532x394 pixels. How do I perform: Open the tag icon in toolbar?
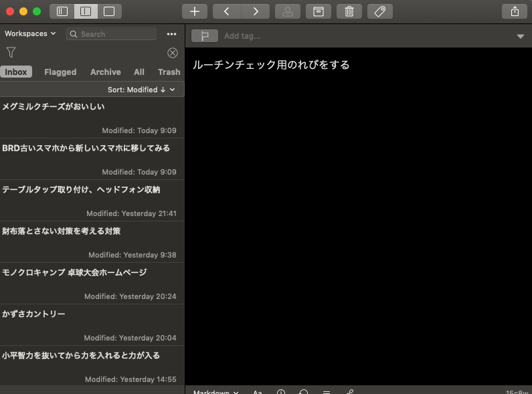click(380, 11)
